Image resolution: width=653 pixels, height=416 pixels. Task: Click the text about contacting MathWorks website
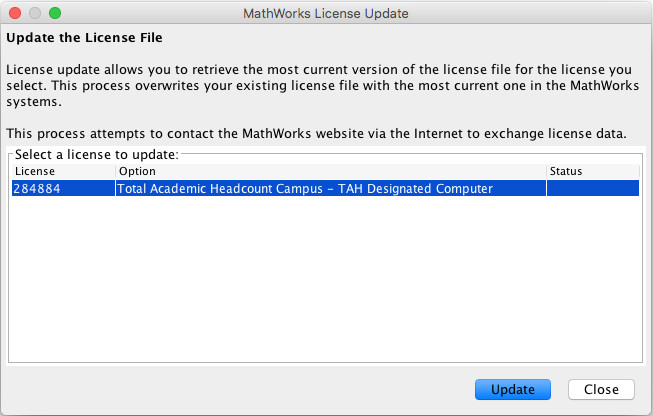coord(316,133)
